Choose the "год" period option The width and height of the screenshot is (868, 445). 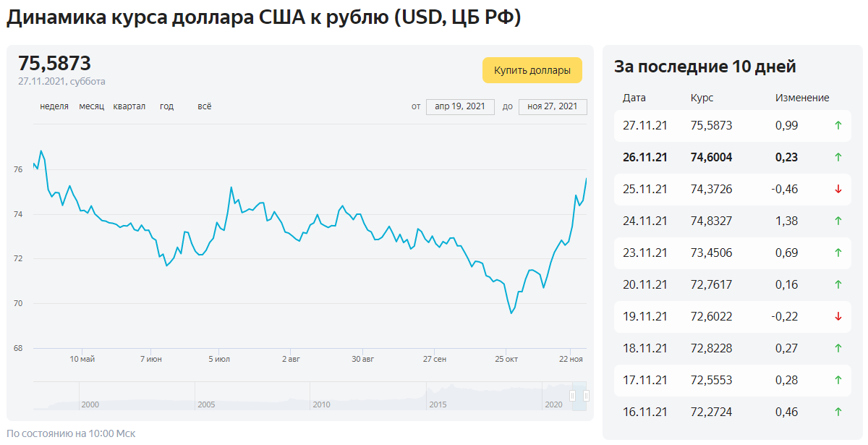point(166,106)
